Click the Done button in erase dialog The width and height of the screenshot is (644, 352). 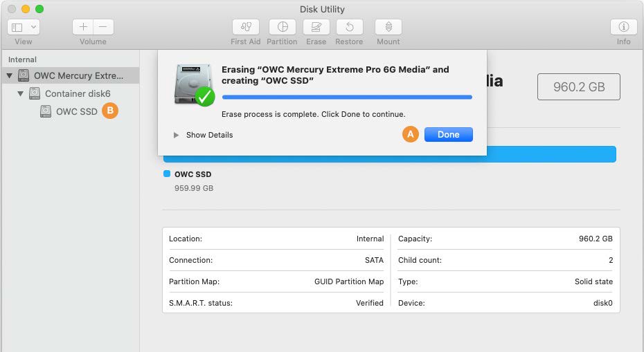(448, 135)
